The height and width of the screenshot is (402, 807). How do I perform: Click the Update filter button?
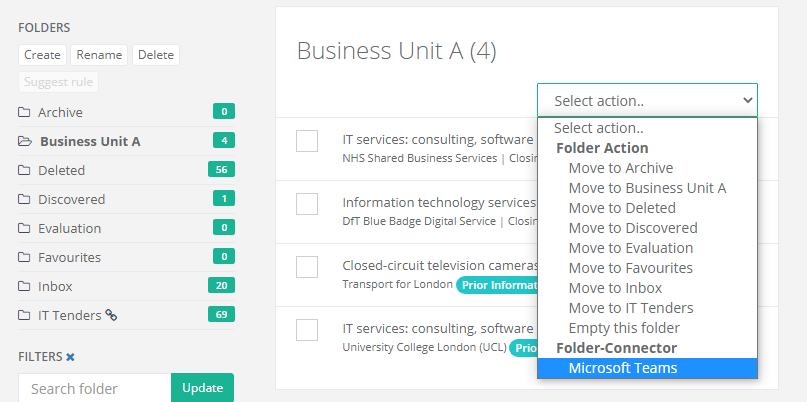(x=202, y=388)
